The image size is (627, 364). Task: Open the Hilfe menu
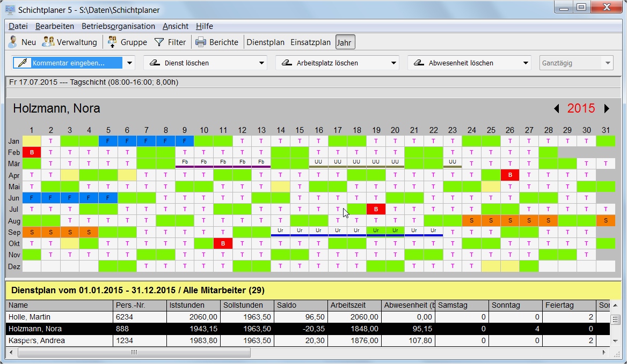coord(205,26)
